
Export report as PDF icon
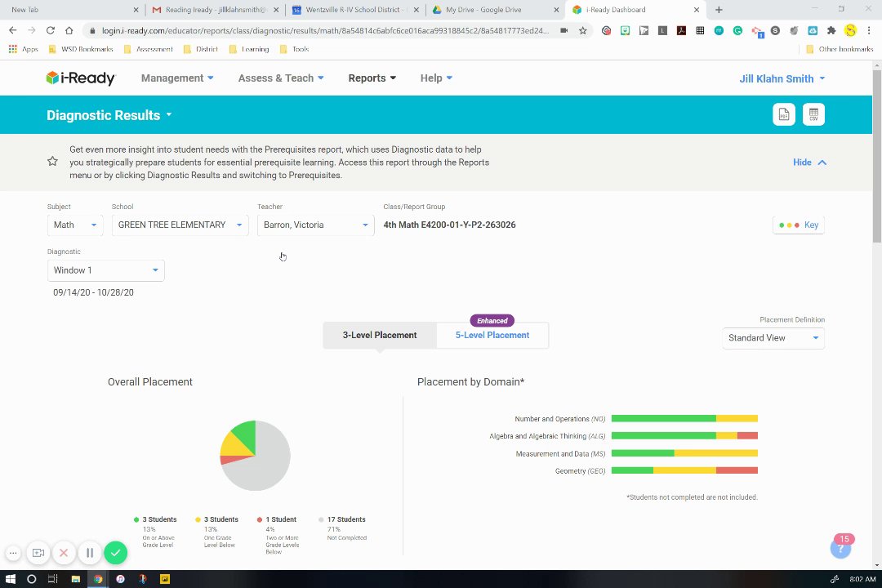(783, 115)
